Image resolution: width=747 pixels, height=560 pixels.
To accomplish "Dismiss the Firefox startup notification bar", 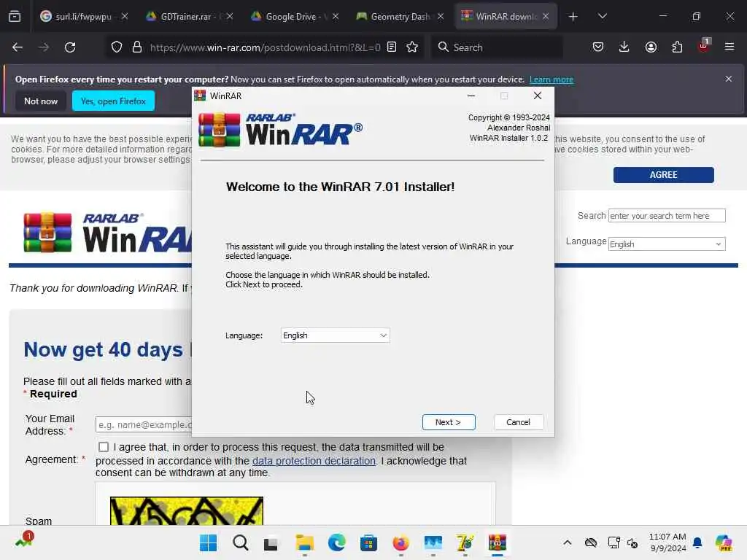I will (x=729, y=79).
